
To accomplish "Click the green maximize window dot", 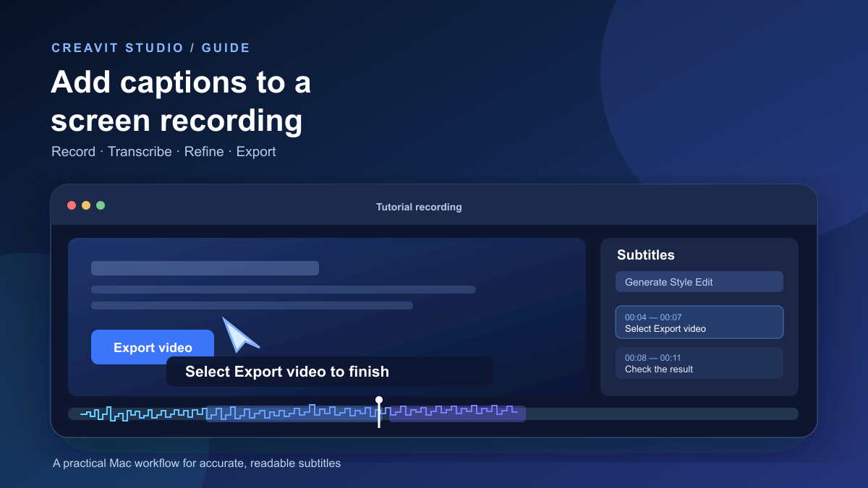I will pos(101,205).
